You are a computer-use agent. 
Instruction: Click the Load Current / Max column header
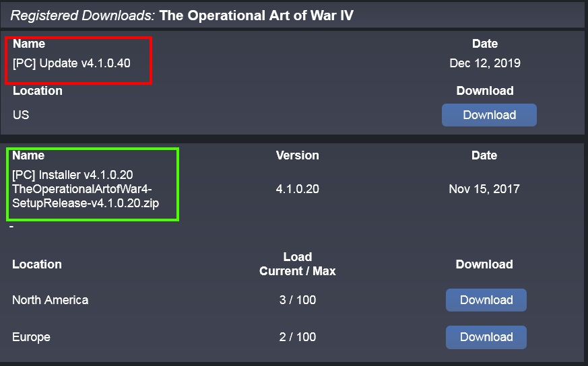(298, 264)
